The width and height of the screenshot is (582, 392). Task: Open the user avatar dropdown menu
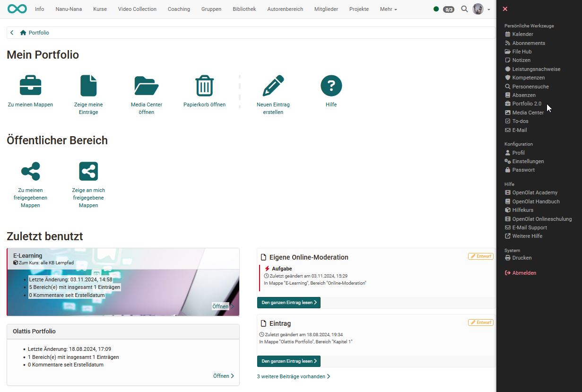click(x=481, y=9)
